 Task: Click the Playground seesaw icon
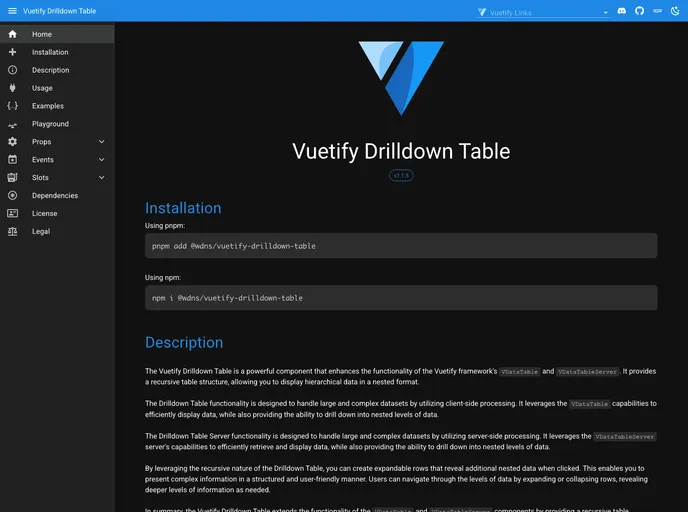click(x=12, y=125)
